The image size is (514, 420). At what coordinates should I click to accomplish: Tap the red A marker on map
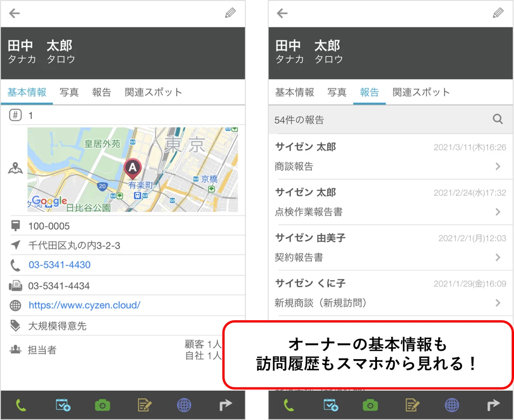click(x=132, y=168)
